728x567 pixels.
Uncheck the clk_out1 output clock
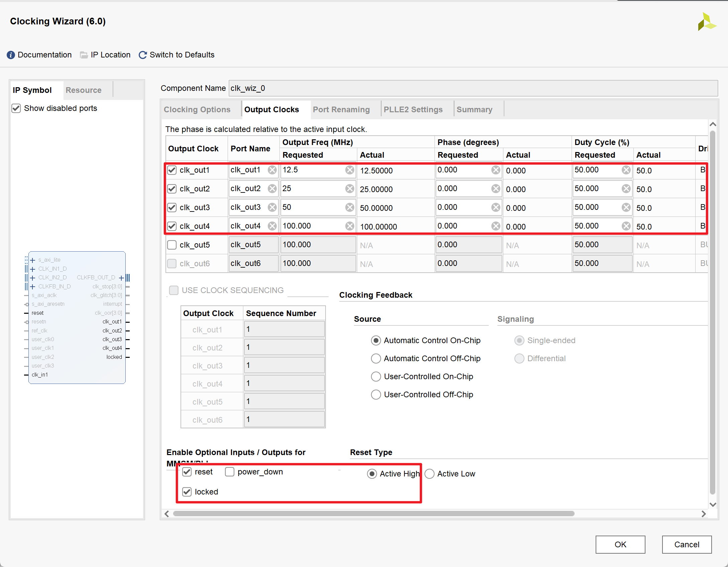(172, 170)
